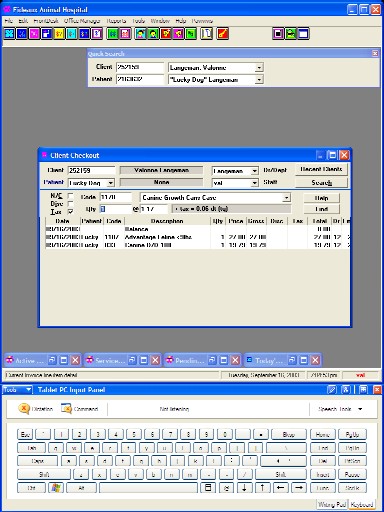
Task: Toggle the Caps key on the on-screen keyboard
Action: [x=37, y=461]
